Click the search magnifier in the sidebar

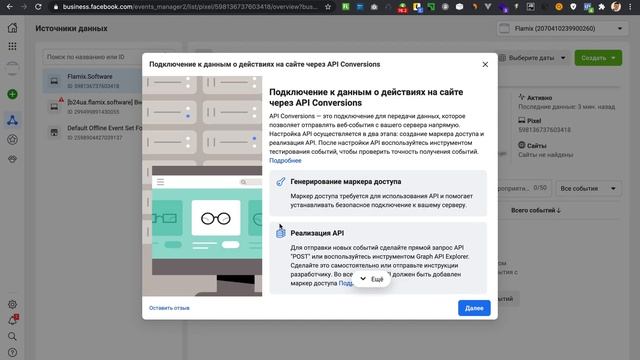pyautogui.click(x=12, y=336)
